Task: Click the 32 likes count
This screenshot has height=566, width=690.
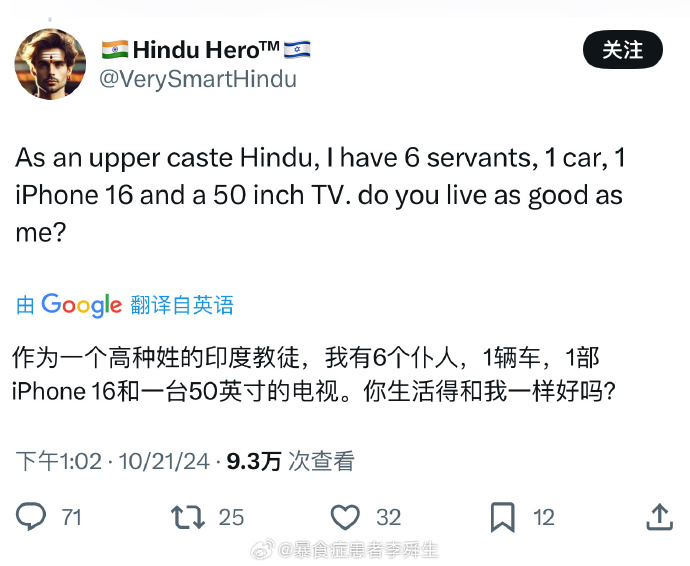Action: (x=389, y=518)
